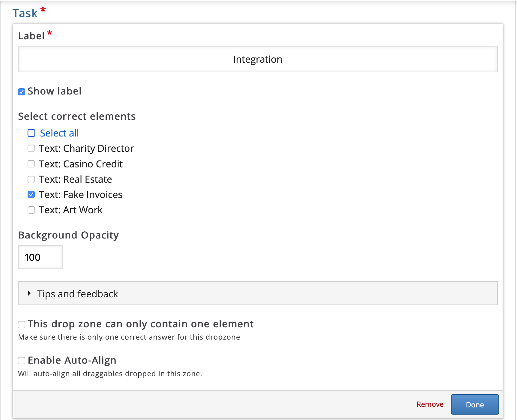517x420 pixels.
Task: Click the Background Opacity heading text
Action: pyautogui.click(x=68, y=235)
